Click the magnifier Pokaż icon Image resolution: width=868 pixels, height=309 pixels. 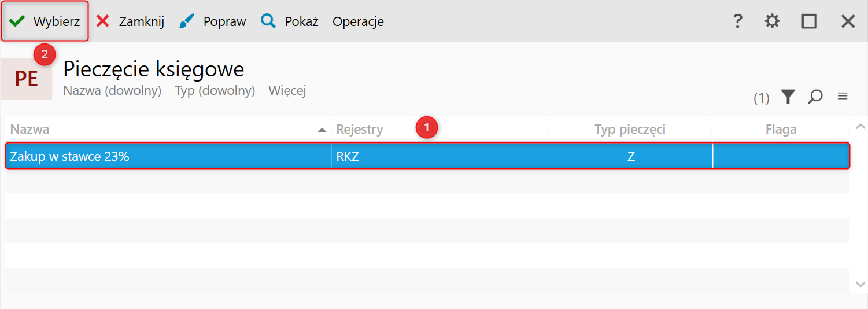pos(268,21)
